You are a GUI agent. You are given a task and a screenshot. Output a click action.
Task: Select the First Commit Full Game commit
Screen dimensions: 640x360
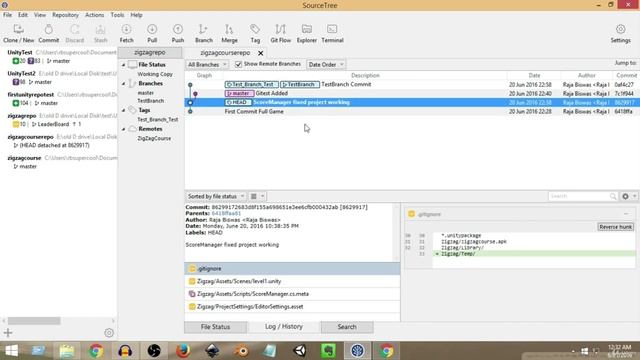tap(411, 111)
